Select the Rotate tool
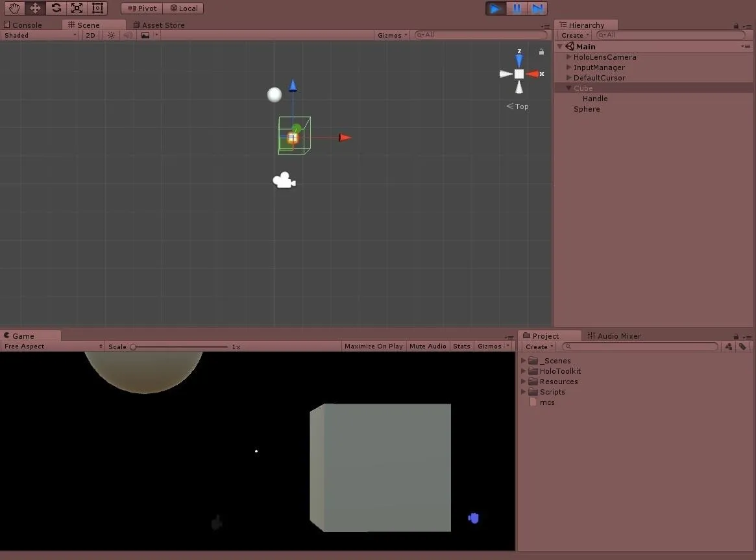 pos(56,8)
